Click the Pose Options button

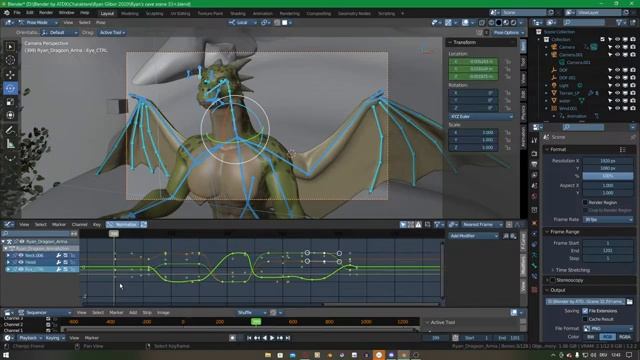point(508,33)
